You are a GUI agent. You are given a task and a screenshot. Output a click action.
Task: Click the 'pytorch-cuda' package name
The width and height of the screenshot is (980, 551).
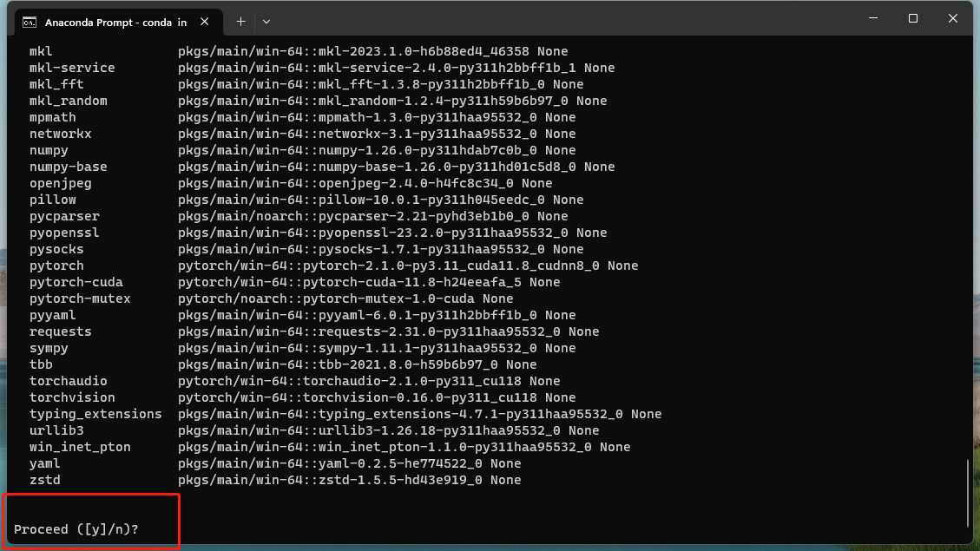click(76, 282)
